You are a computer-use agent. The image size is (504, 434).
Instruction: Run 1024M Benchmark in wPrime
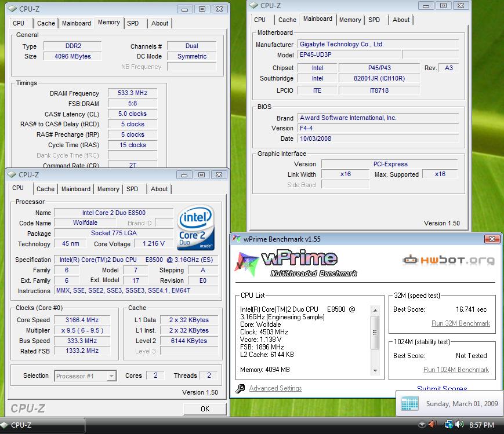(456, 370)
